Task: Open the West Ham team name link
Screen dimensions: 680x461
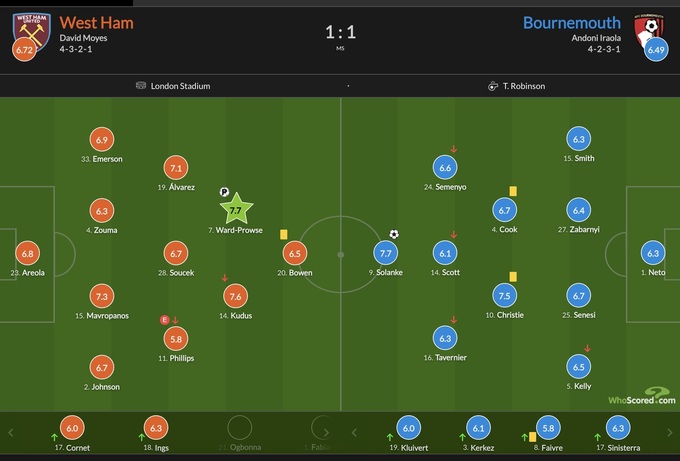Action: 97,22
